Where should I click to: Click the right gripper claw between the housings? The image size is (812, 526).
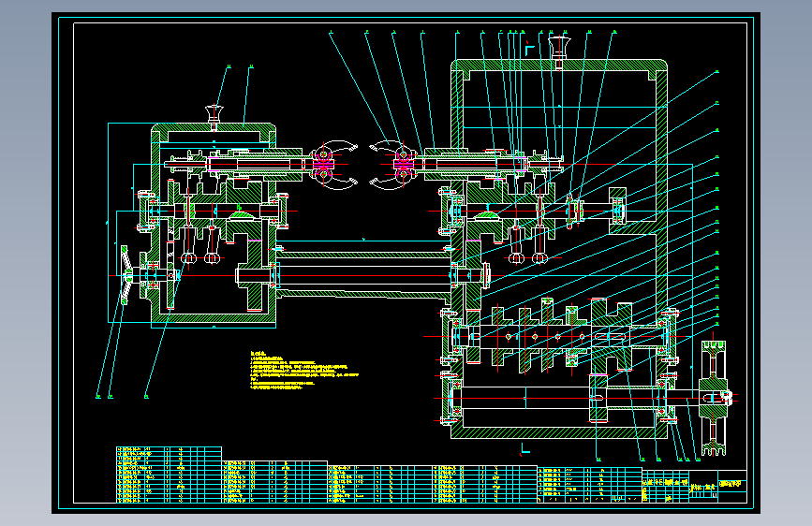(x=393, y=165)
